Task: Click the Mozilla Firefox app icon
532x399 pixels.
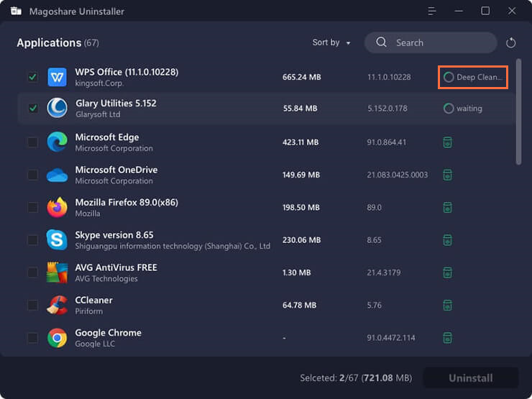Action: point(57,207)
